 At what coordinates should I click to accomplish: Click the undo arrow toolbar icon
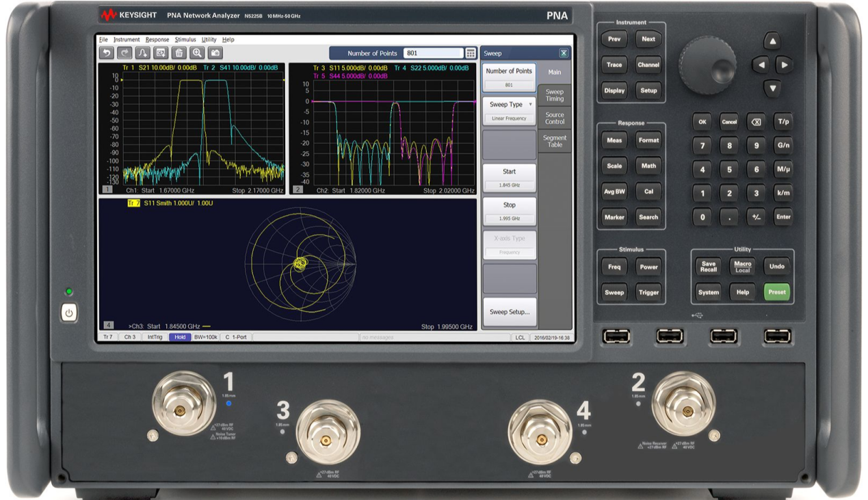tap(106, 53)
